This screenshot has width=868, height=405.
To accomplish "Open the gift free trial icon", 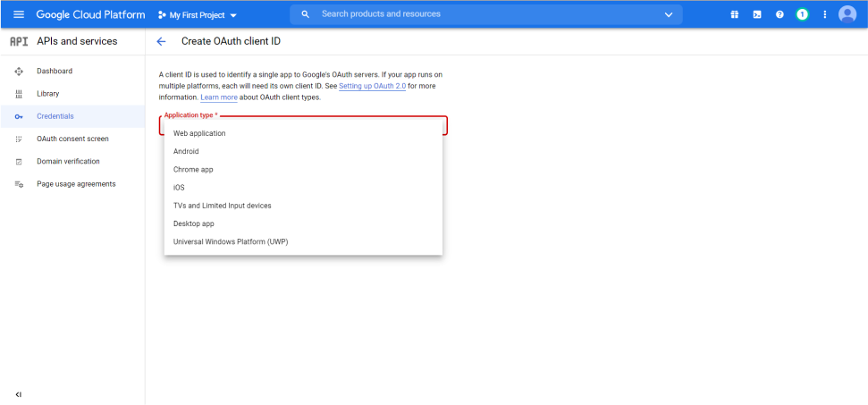I will click(x=734, y=15).
